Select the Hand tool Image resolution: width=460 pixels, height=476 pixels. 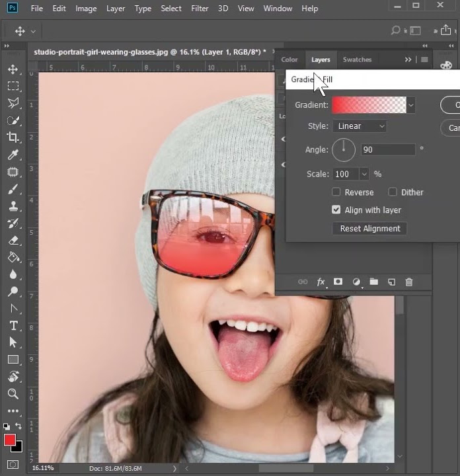point(13,377)
